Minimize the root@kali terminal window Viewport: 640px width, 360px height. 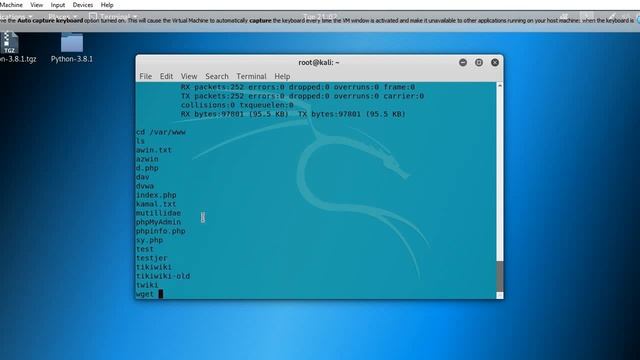pyautogui.click(x=462, y=62)
